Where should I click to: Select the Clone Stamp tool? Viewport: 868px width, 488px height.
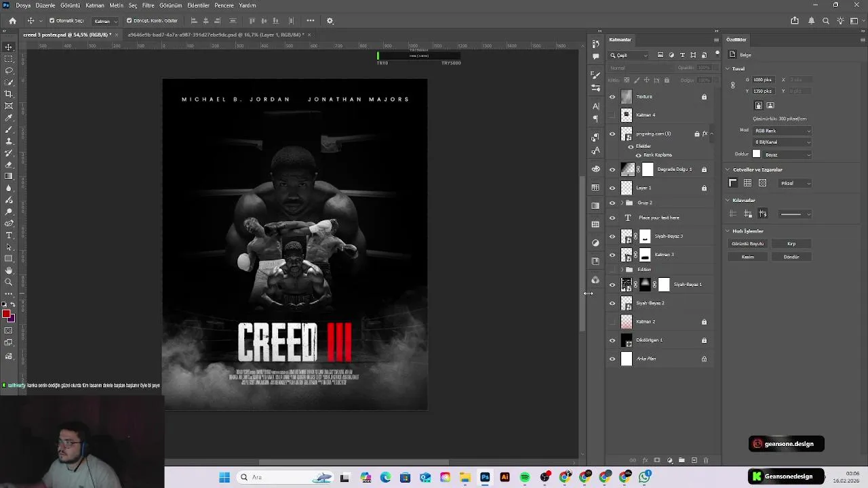9,141
